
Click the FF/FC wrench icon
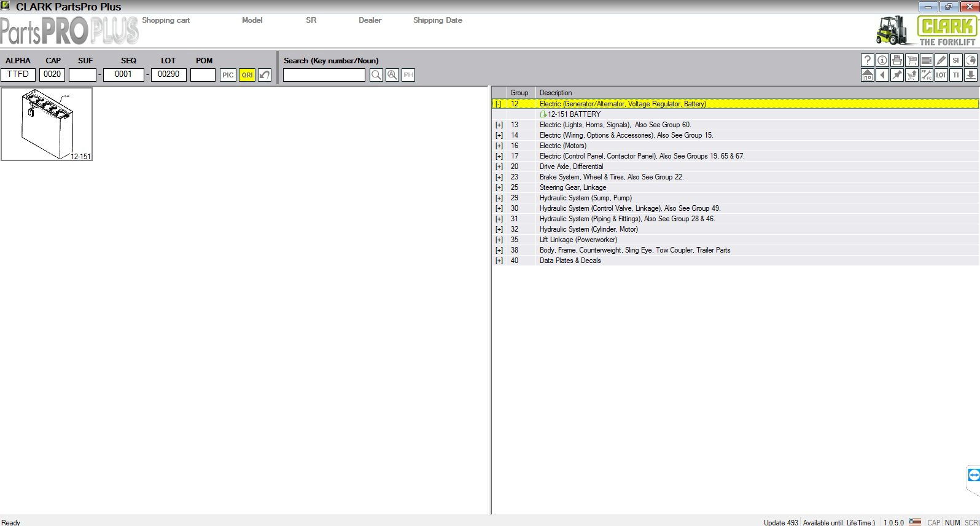[x=926, y=75]
